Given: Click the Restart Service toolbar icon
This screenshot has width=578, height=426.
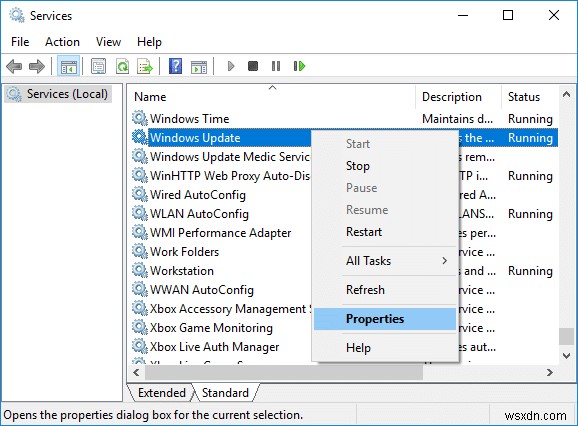Looking at the screenshot, I should pyautogui.click(x=299, y=66).
